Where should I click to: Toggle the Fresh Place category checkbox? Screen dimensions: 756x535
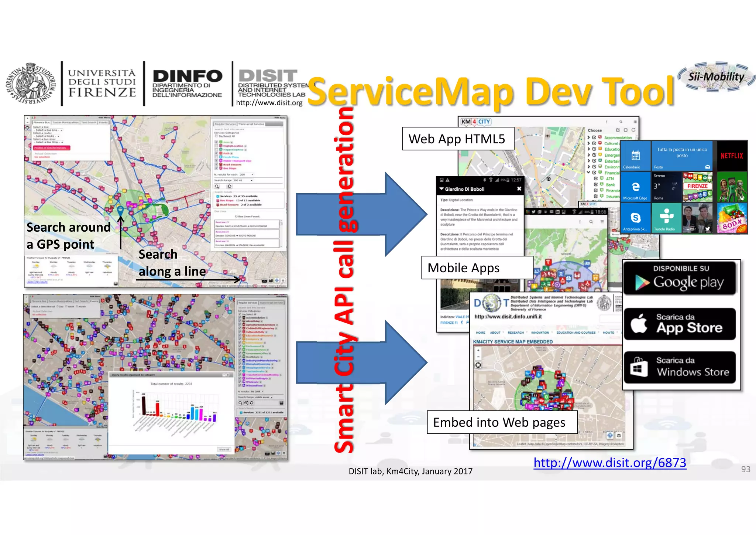click(x=216, y=157)
